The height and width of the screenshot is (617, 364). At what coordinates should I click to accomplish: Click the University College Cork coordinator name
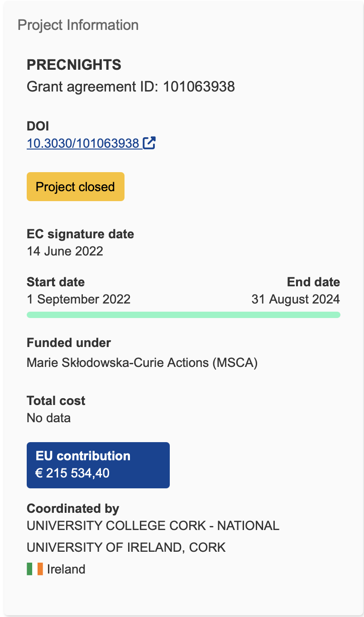(x=153, y=526)
